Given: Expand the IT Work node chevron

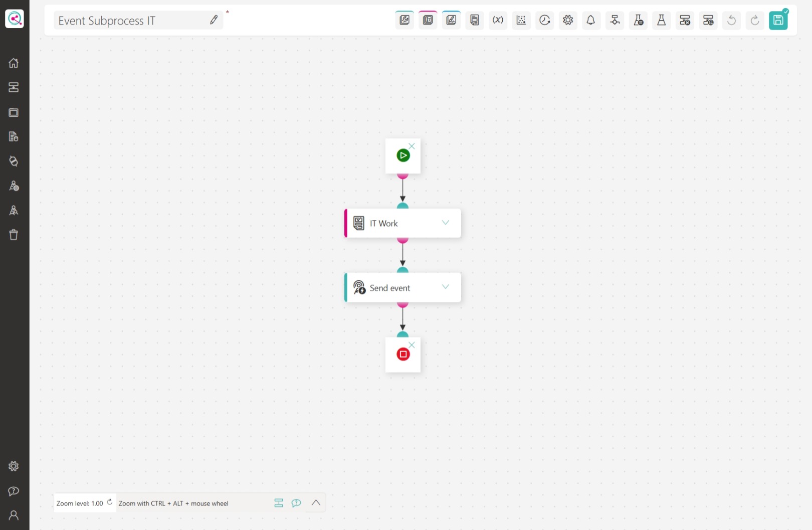Looking at the screenshot, I should point(445,223).
